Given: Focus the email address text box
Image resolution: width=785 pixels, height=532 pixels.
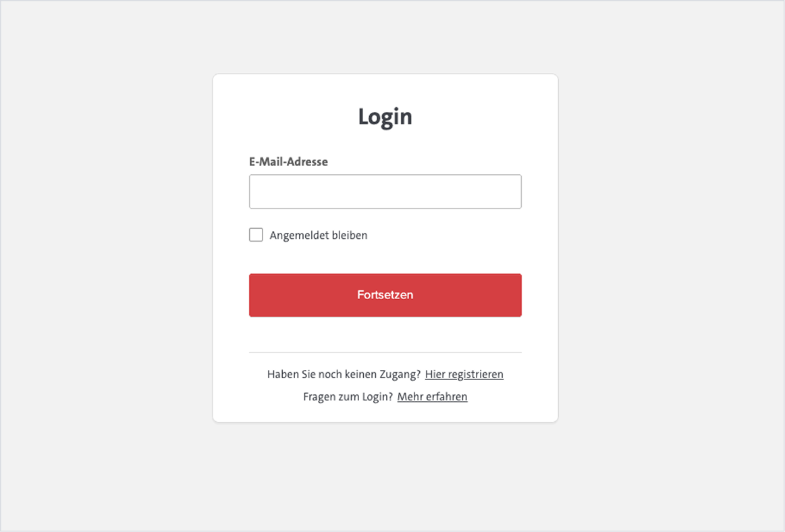Looking at the screenshot, I should pos(385,192).
